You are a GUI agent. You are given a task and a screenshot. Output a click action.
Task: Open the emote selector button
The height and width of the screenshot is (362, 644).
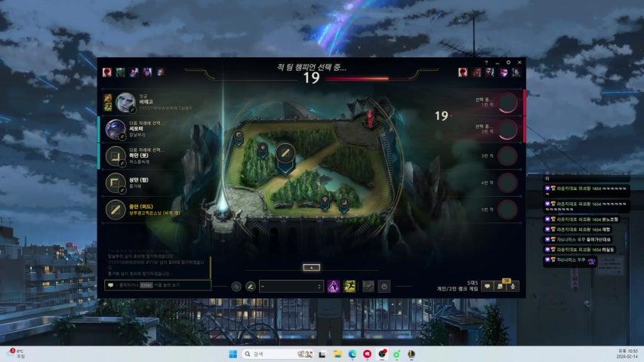point(384,287)
